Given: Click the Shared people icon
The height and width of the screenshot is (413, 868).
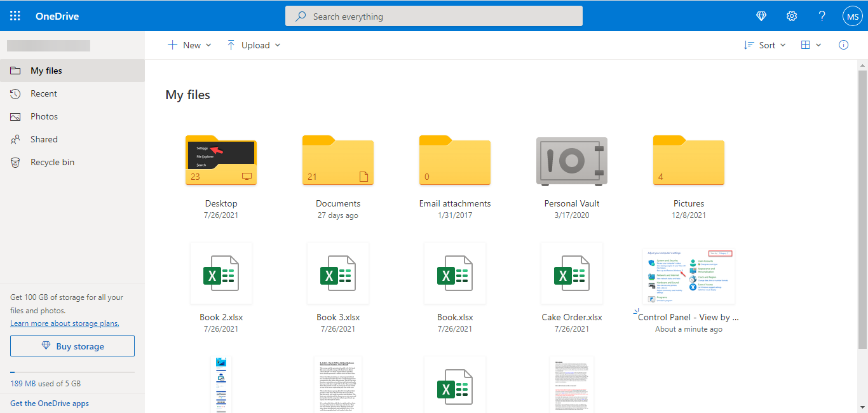Looking at the screenshot, I should point(16,139).
